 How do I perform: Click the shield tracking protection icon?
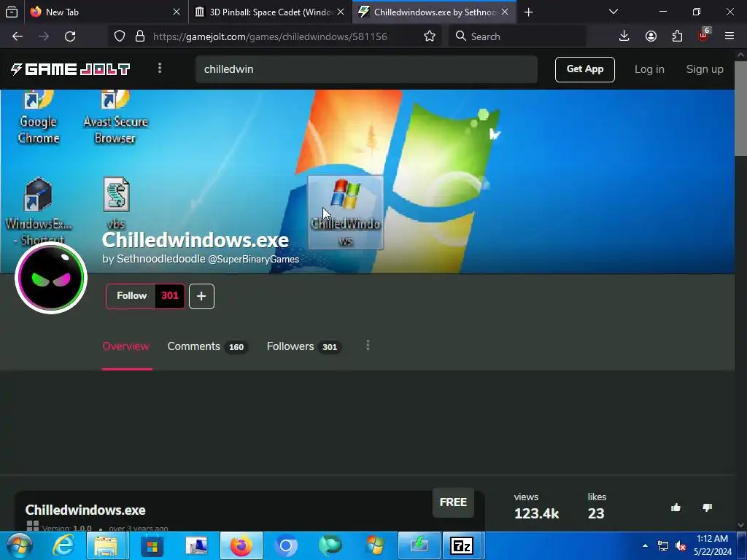120,36
